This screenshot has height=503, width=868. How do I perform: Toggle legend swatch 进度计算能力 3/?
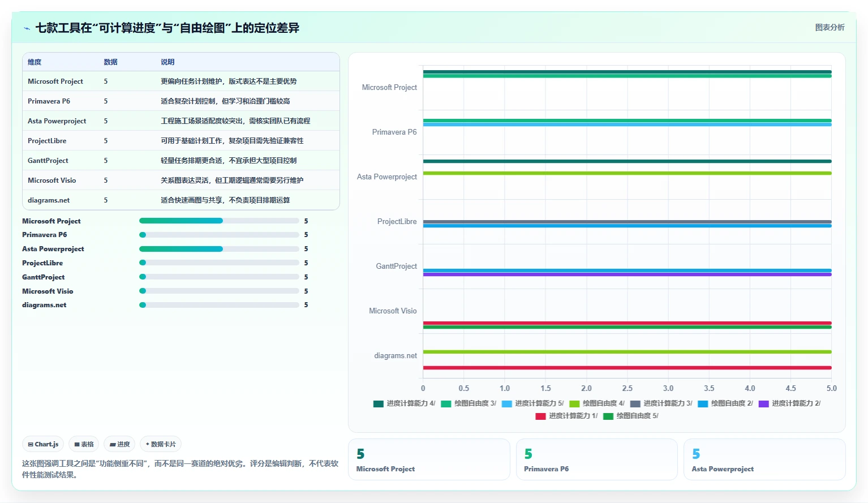tap(635, 403)
